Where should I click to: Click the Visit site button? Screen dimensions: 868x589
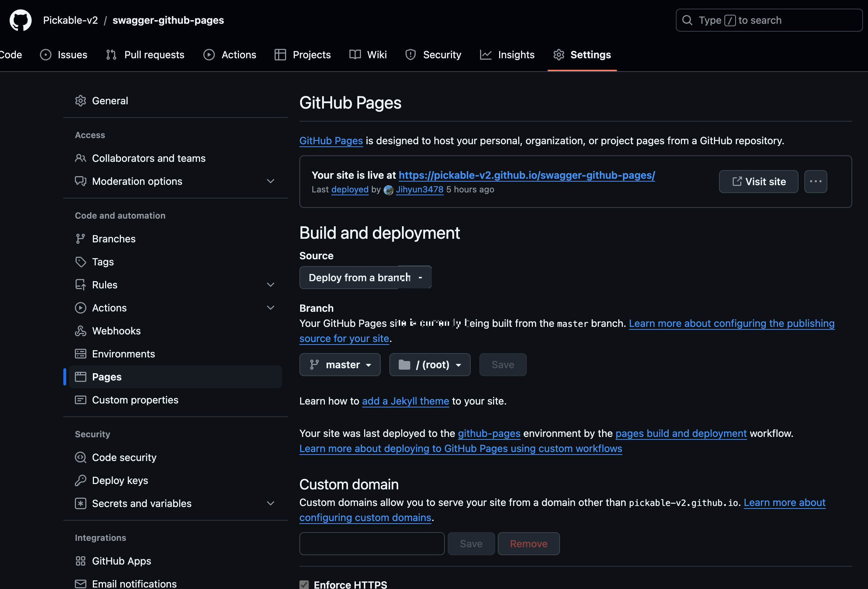[x=758, y=181]
